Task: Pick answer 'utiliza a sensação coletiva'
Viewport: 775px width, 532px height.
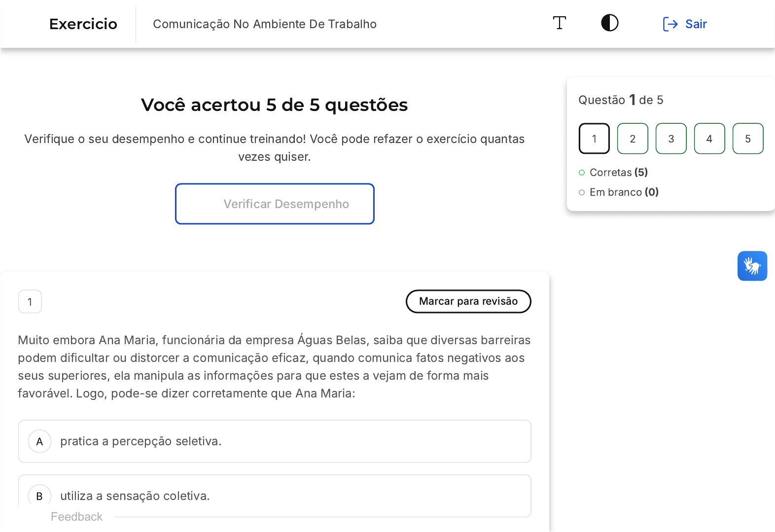Action: tap(135, 496)
